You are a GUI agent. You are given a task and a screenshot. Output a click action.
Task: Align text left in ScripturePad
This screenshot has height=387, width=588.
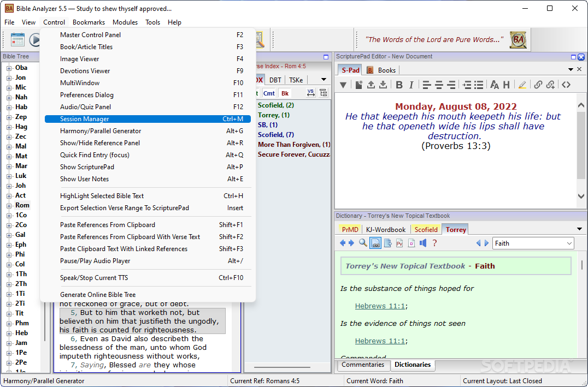tap(426, 85)
